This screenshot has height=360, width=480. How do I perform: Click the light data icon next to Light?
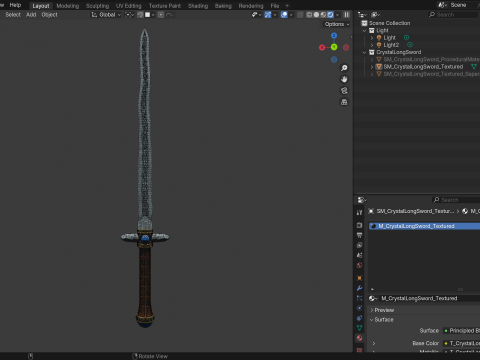click(x=406, y=38)
